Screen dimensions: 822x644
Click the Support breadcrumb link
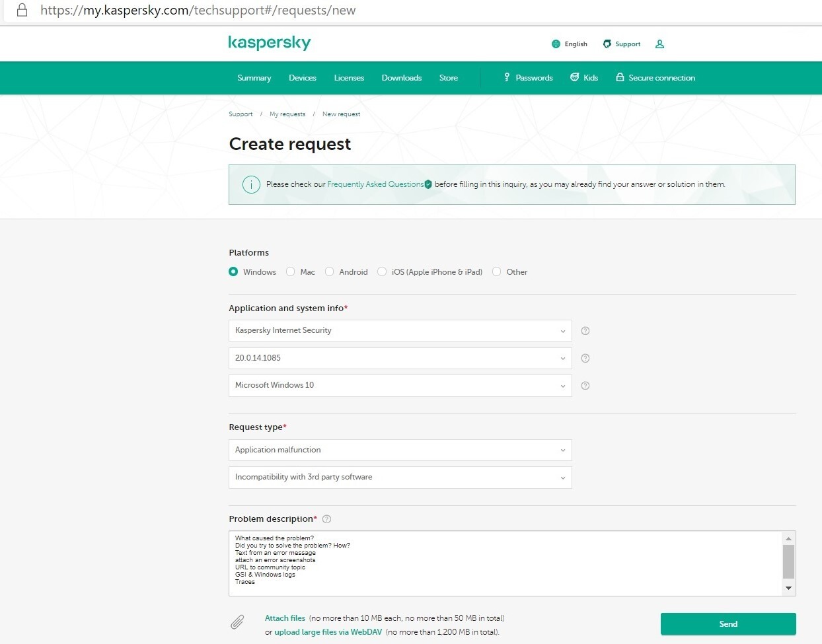click(241, 114)
